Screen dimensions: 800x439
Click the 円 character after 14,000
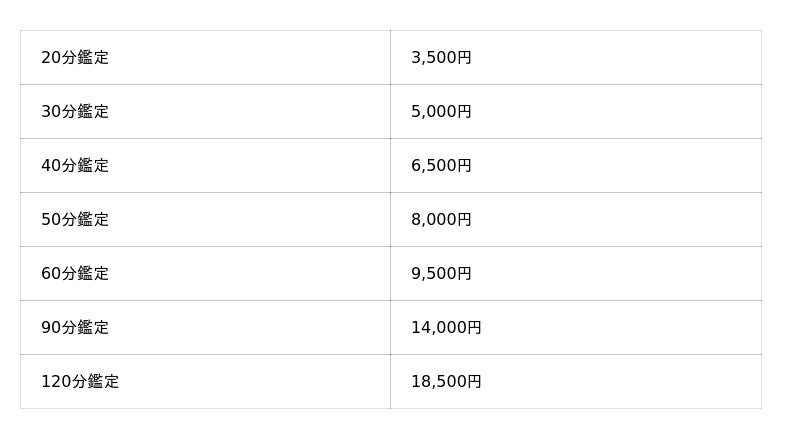[x=474, y=328]
